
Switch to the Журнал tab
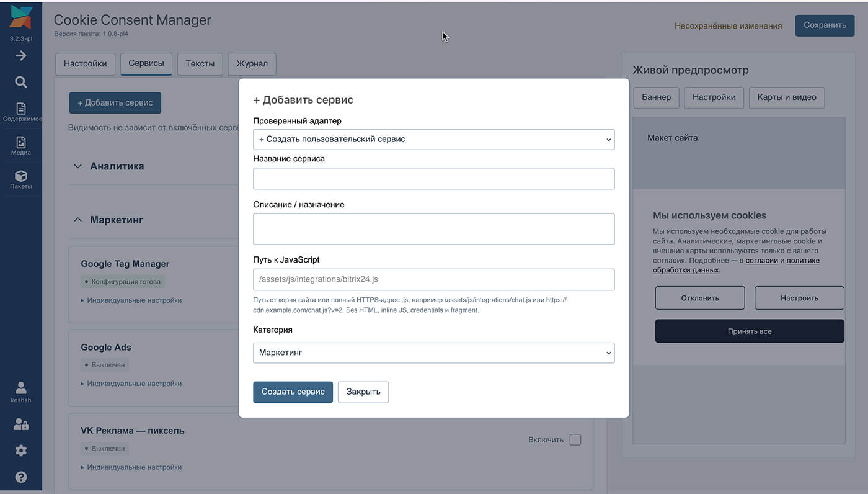point(252,64)
